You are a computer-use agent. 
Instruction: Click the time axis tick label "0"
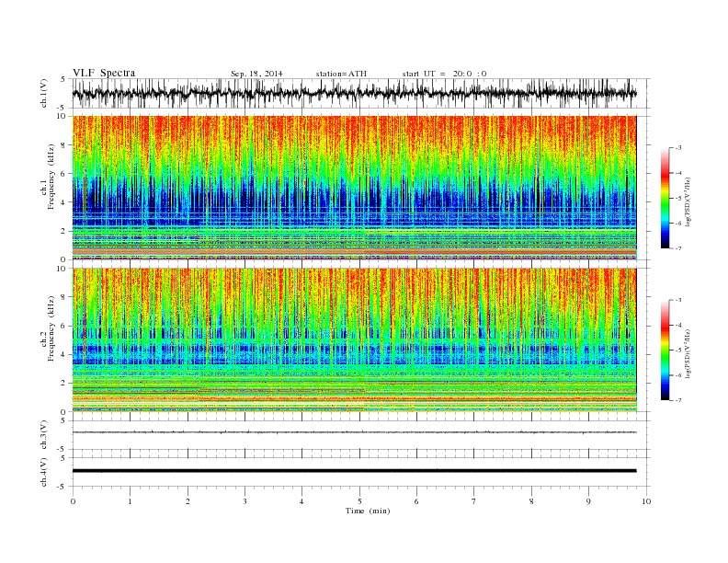coord(73,501)
